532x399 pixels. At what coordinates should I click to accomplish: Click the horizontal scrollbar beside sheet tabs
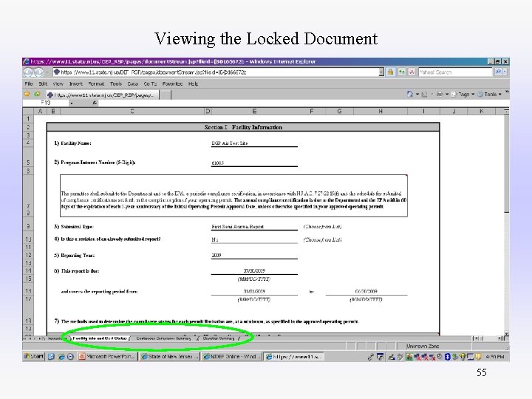489,338
